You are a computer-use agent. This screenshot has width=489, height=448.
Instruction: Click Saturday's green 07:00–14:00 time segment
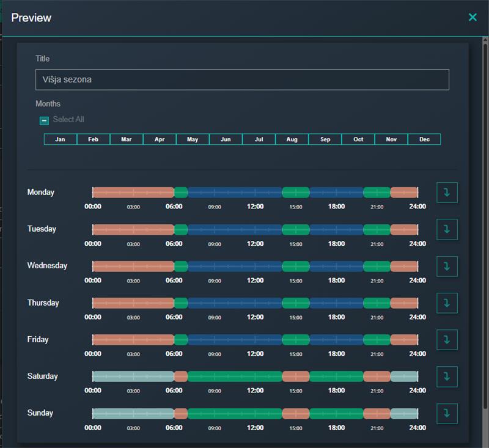click(235, 376)
